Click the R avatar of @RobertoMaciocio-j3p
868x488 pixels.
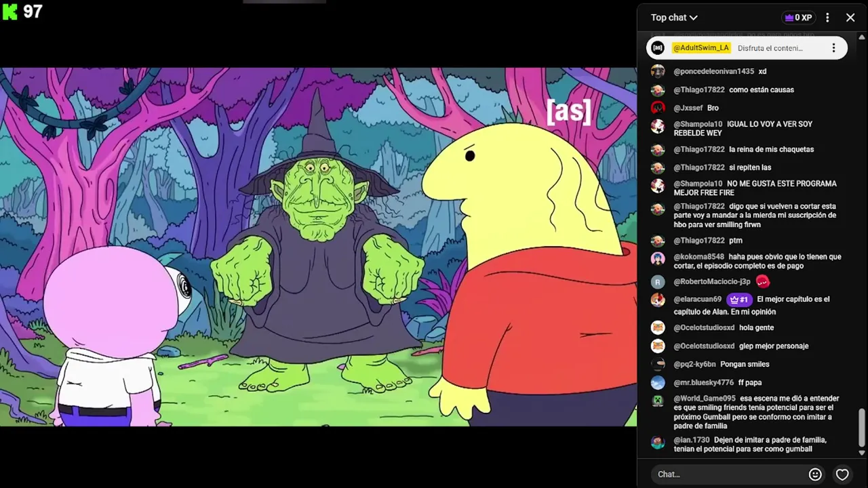tap(658, 281)
